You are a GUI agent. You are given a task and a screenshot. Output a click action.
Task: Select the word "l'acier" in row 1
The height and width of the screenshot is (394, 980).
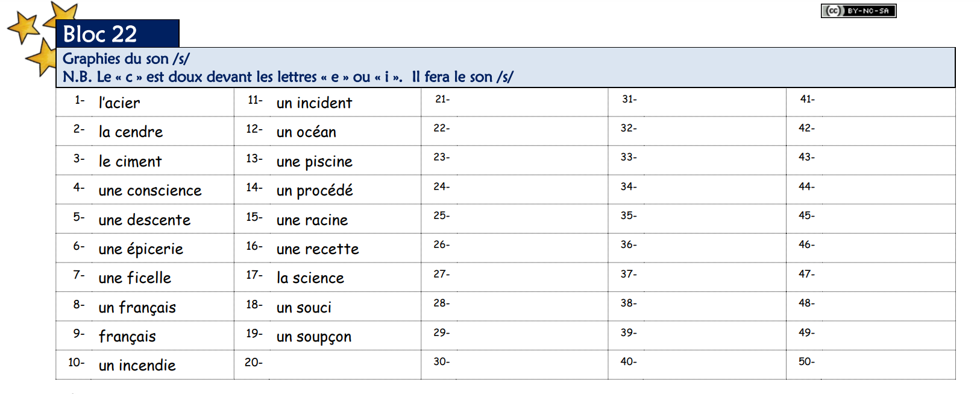coord(119,103)
